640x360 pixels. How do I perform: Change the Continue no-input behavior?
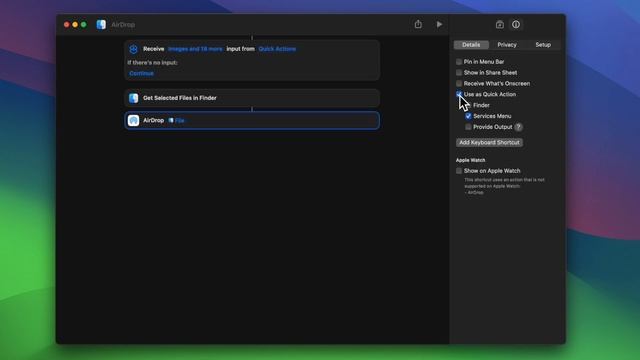click(141, 73)
